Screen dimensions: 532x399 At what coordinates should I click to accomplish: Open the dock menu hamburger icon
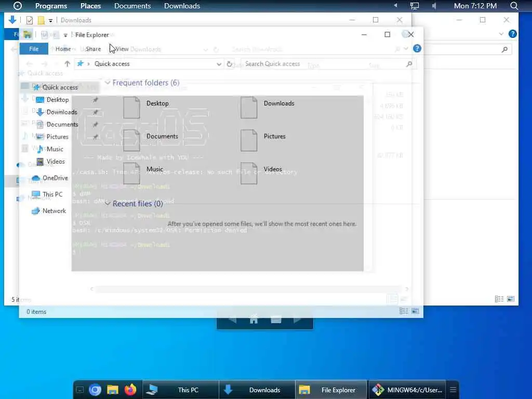tap(453, 390)
